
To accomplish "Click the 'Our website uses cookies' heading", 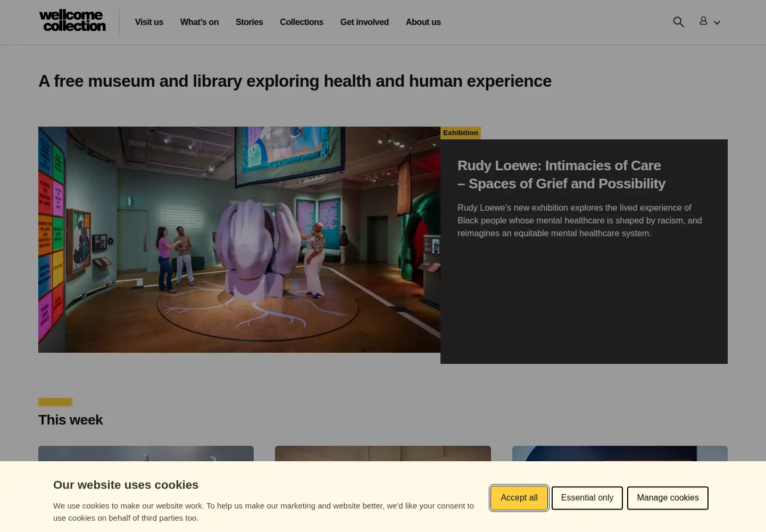I will 126,485.
